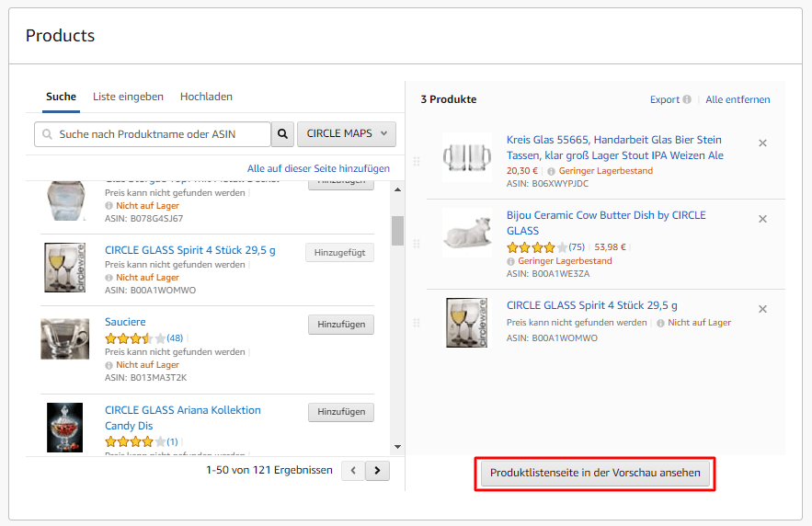Open Sauciere product link
812x526 pixels.
click(125, 322)
